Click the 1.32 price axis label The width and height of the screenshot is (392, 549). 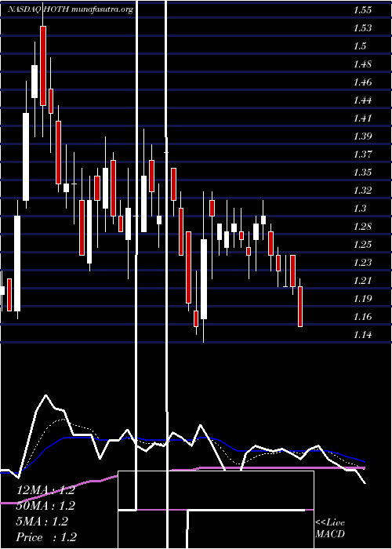362,191
